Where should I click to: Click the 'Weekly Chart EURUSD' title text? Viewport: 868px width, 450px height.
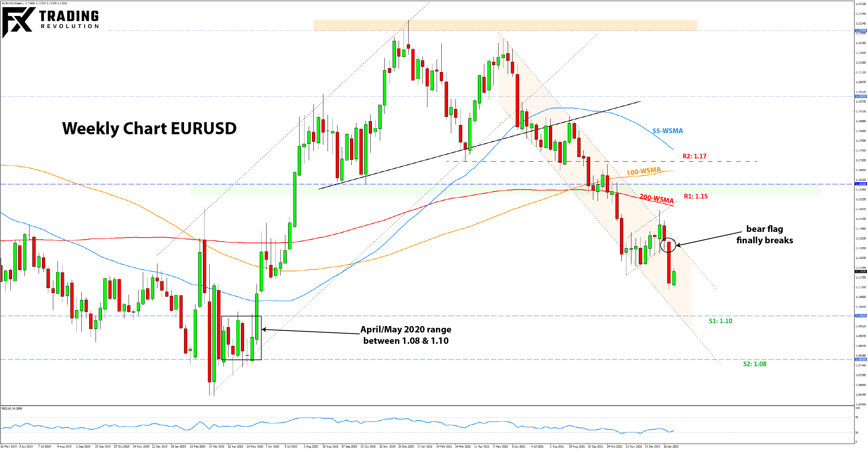click(149, 128)
